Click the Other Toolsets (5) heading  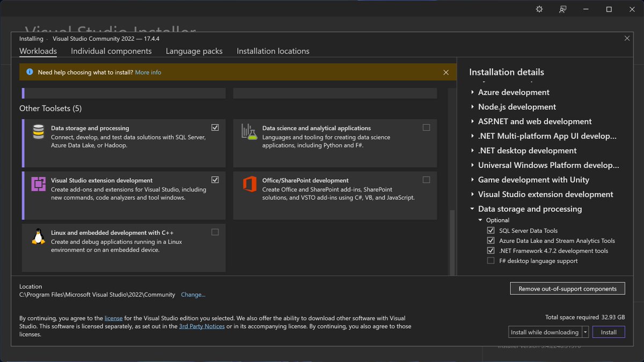coord(50,108)
